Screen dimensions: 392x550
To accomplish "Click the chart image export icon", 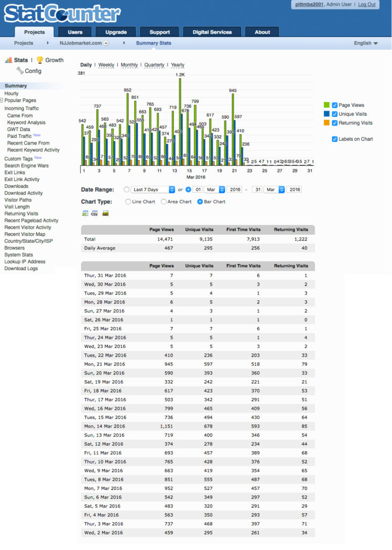I will pyautogui.click(x=105, y=213).
